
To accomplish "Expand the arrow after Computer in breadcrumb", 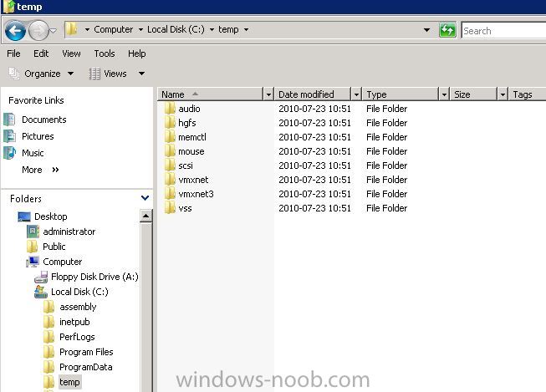I will [140, 29].
